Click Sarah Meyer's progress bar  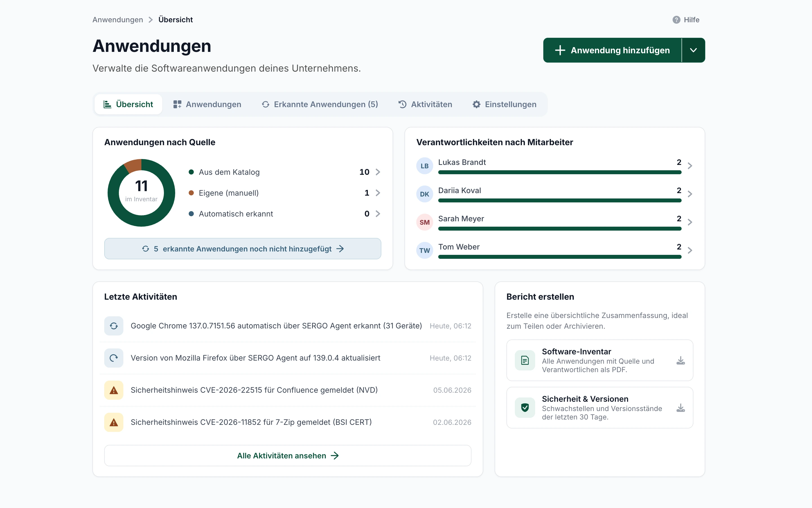click(x=560, y=229)
